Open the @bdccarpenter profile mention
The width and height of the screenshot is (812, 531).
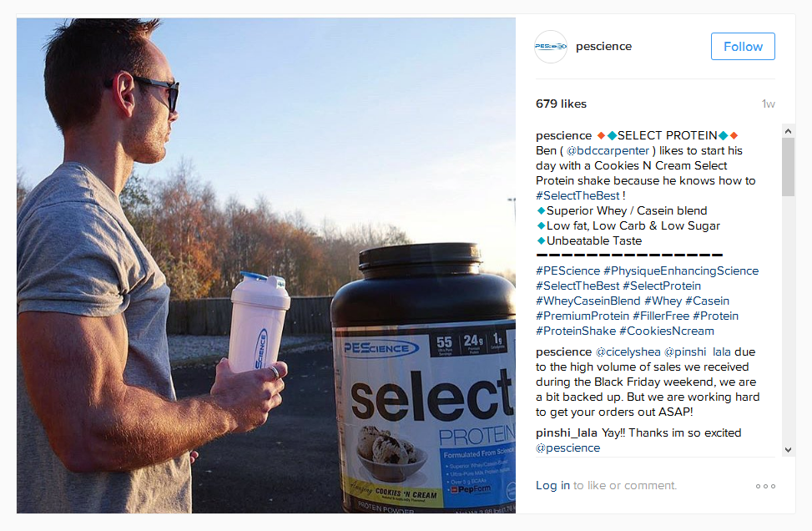[608, 151]
